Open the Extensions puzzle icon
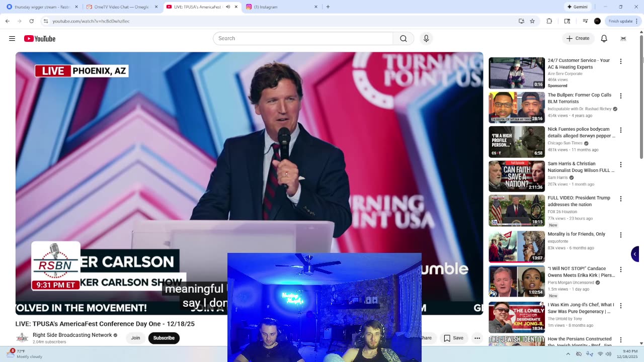 click(549, 21)
